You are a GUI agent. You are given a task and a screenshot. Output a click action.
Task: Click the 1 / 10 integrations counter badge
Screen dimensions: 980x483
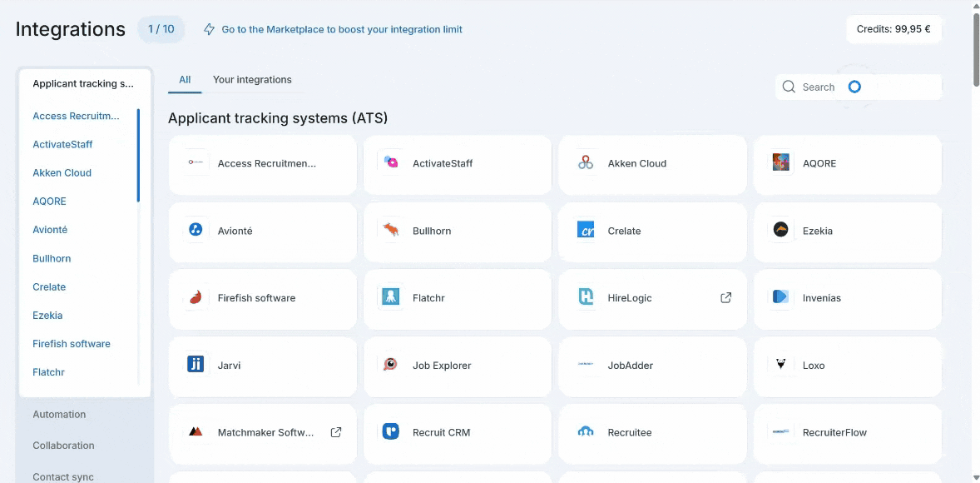pyautogui.click(x=161, y=29)
